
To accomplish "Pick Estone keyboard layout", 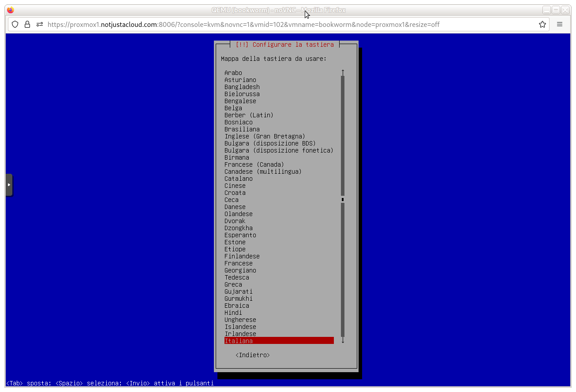I will (x=235, y=242).
